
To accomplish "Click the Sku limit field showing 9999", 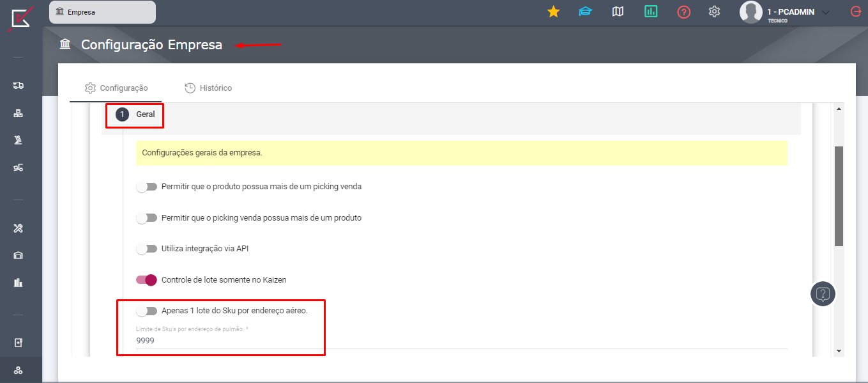I will pos(461,341).
